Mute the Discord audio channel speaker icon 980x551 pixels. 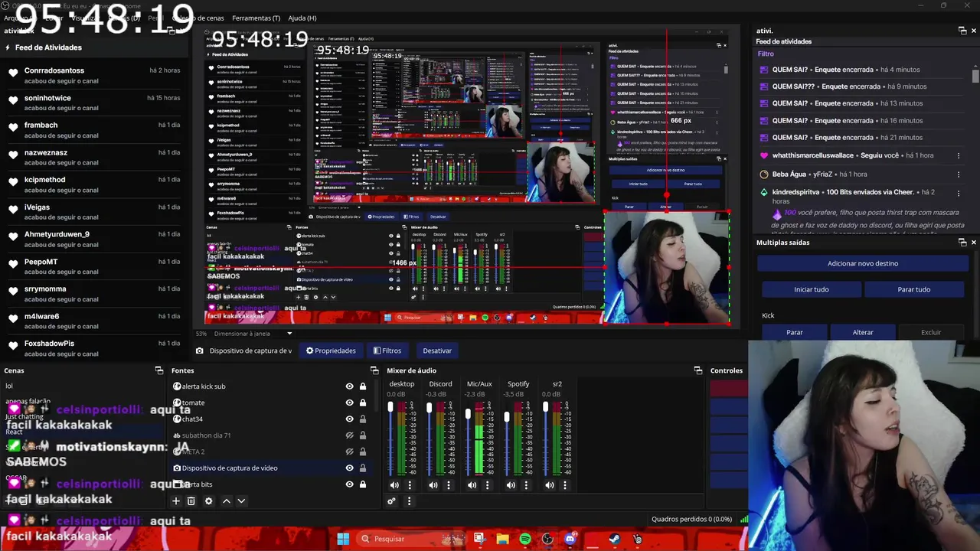[433, 485]
